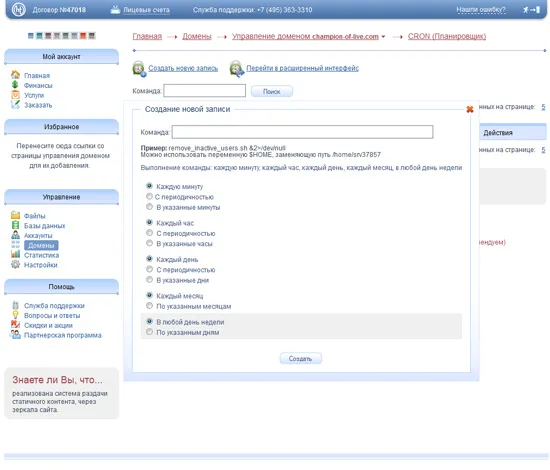
Task: Click the Услуги icon in sidebar
Action: click(15, 95)
